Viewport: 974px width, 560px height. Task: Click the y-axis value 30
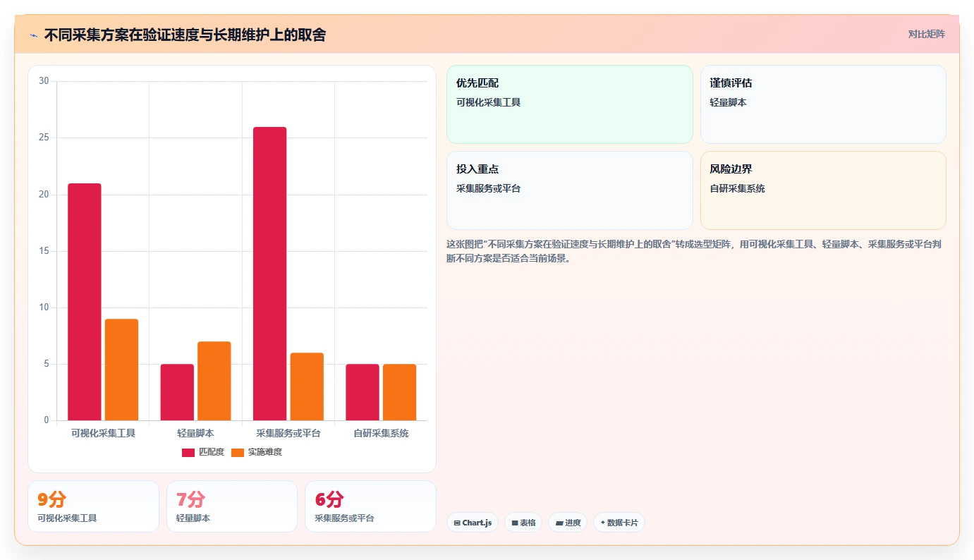pyautogui.click(x=44, y=81)
